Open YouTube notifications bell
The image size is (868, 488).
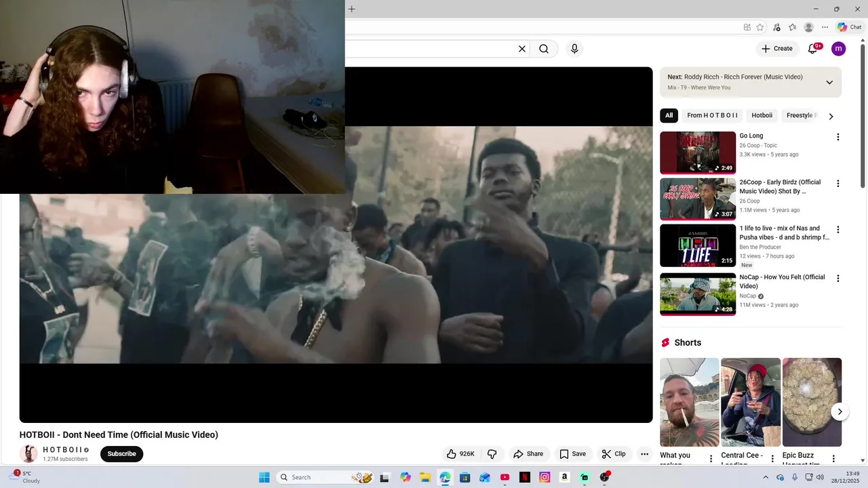coord(812,49)
